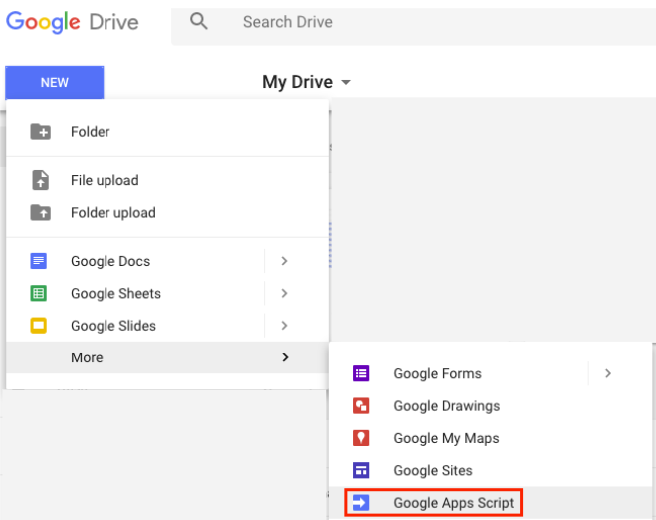The width and height of the screenshot is (656, 520).
Task: Click the Google My Maps pin icon
Action: pyautogui.click(x=361, y=438)
